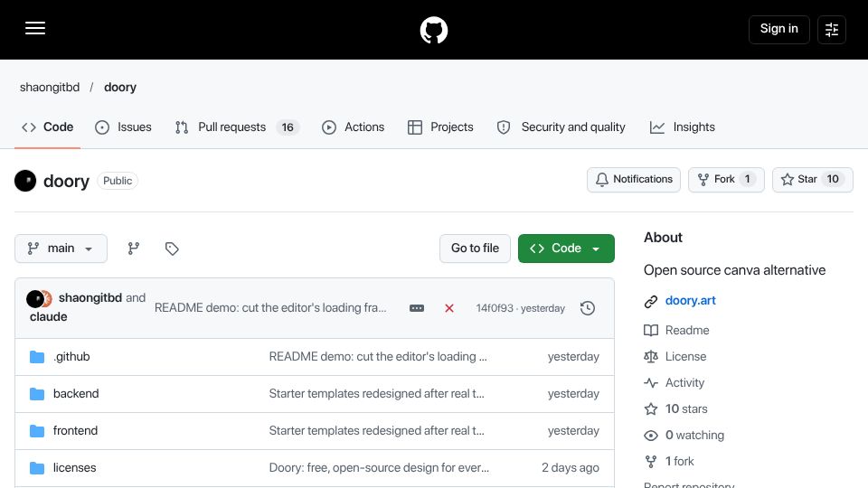Expand the green Code dropdown

566,249
